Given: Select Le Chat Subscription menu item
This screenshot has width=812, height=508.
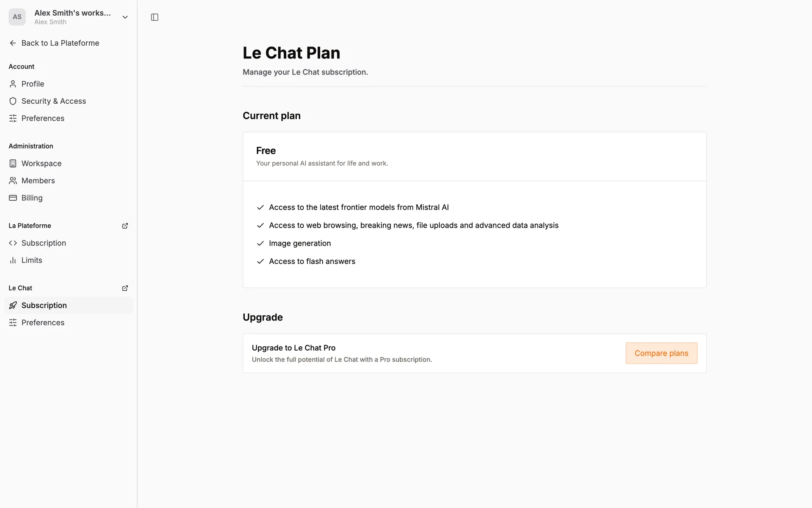Looking at the screenshot, I should pyautogui.click(x=44, y=305).
